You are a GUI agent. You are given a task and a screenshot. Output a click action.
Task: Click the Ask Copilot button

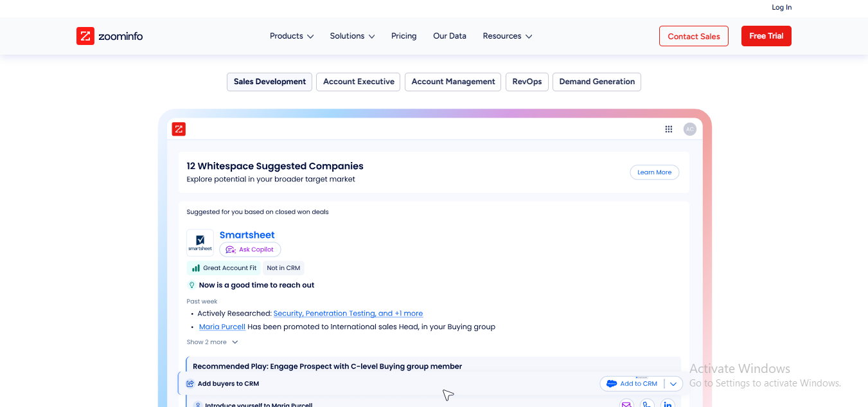(x=250, y=249)
